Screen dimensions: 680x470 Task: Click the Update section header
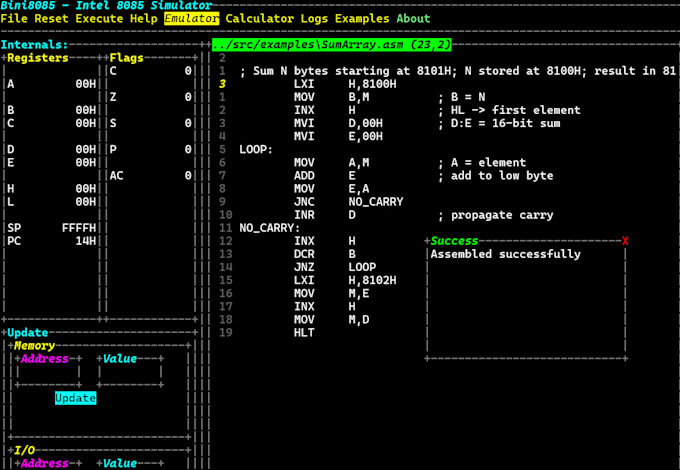pyautogui.click(x=27, y=333)
